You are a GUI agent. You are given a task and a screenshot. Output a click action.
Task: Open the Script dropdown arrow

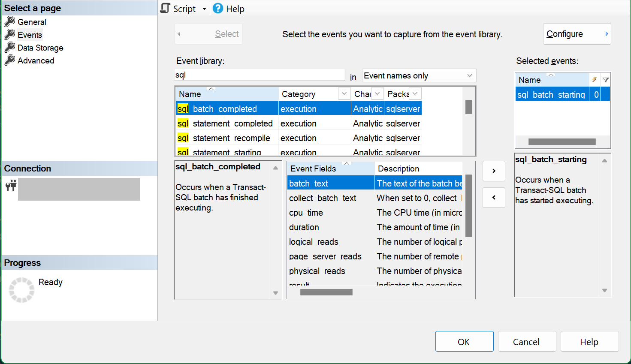204,9
